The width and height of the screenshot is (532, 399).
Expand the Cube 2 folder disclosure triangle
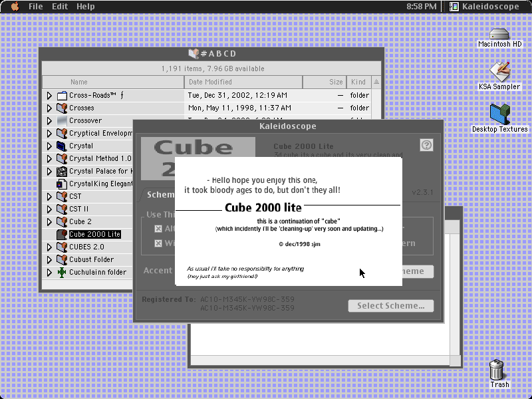click(49, 222)
